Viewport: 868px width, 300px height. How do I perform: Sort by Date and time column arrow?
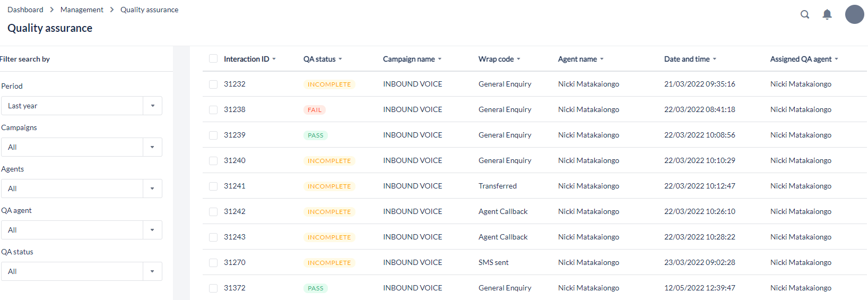click(x=715, y=59)
